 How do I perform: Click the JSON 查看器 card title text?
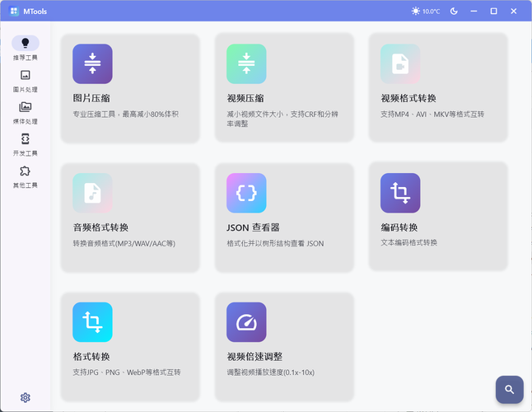pyautogui.click(x=254, y=227)
